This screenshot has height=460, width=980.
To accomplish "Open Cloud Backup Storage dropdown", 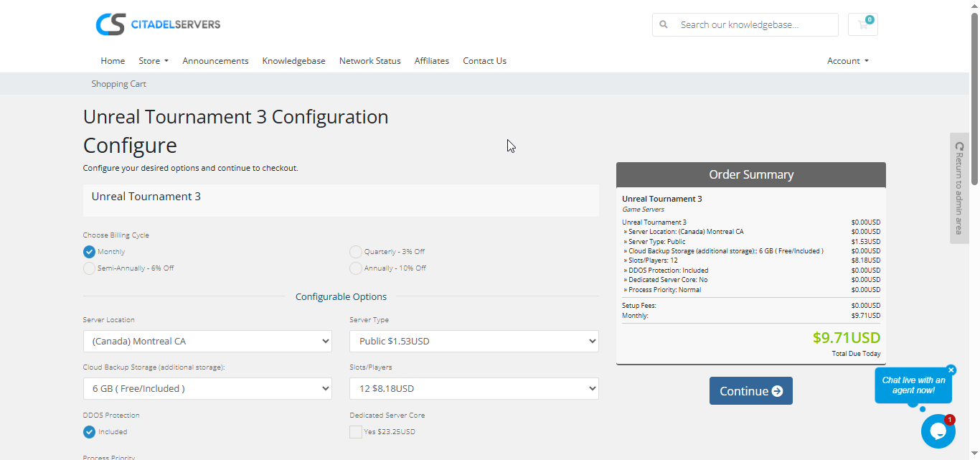I will coord(207,388).
